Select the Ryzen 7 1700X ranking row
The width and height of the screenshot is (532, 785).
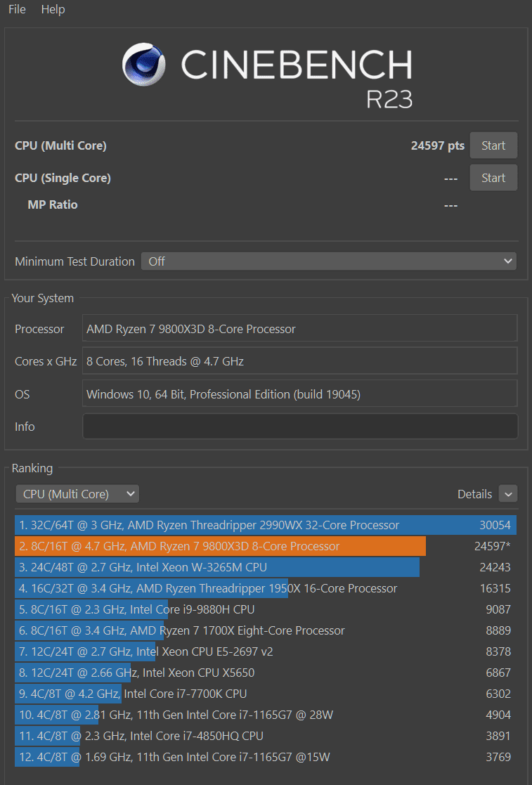pyautogui.click(x=265, y=630)
